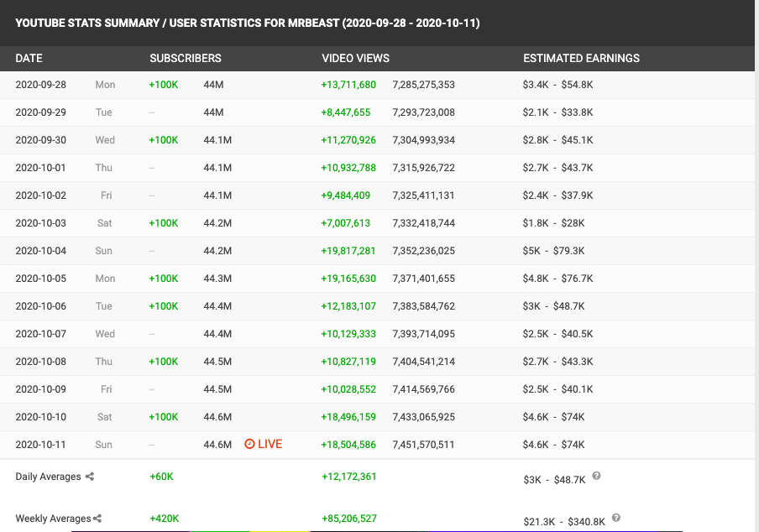
Task: Click views gain +7,007,613
Action: (346, 223)
